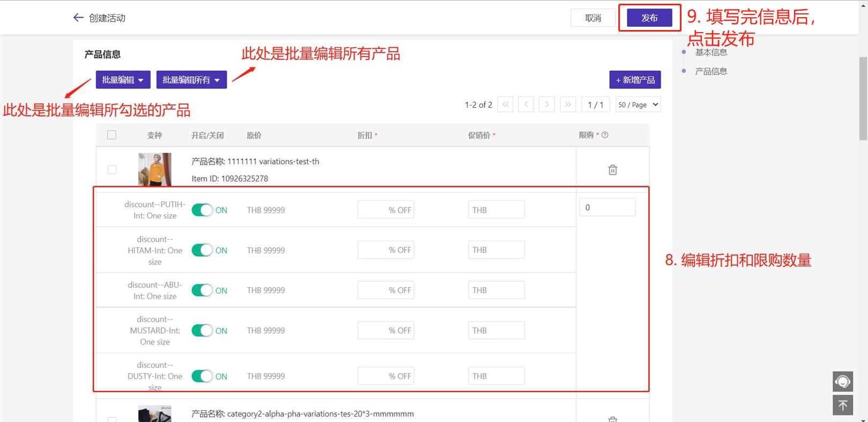Jump to 基本信息 section in side navigation
Viewport: 868px width, 422px height.
(711, 52)
